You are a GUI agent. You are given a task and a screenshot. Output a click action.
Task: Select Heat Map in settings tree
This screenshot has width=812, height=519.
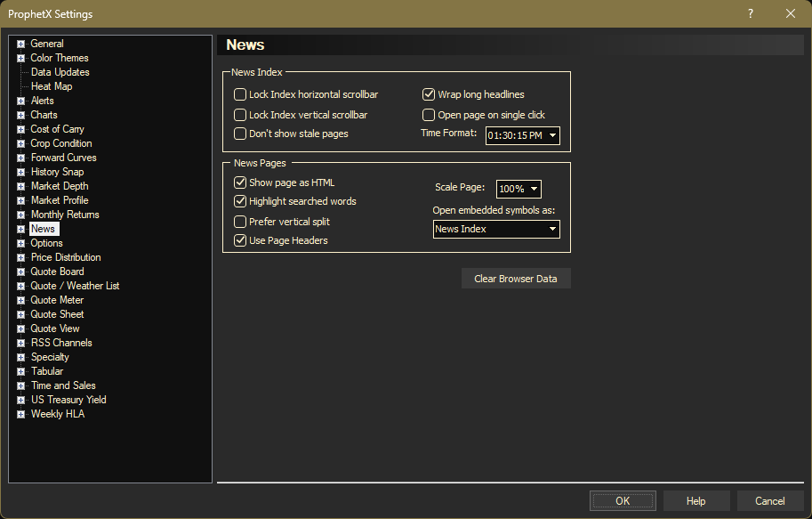(x=52, y=86)
